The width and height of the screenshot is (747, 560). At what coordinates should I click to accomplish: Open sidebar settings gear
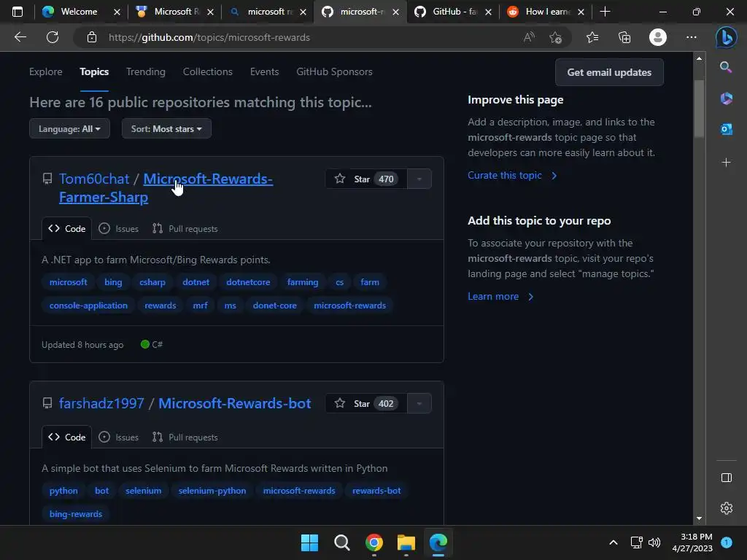click(x=726, y=508)
